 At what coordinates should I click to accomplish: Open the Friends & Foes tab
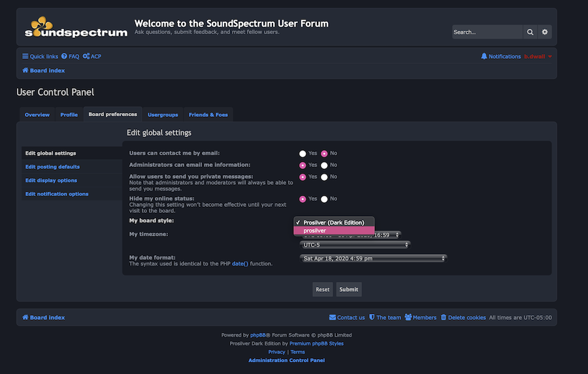point(208,115)
